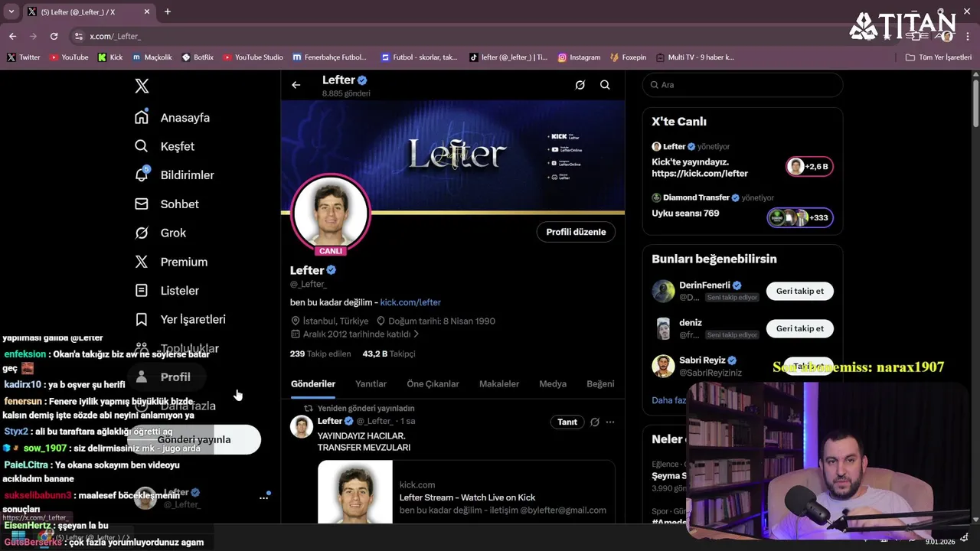Open Lefter Stream Kick link card

click(466, 492)
